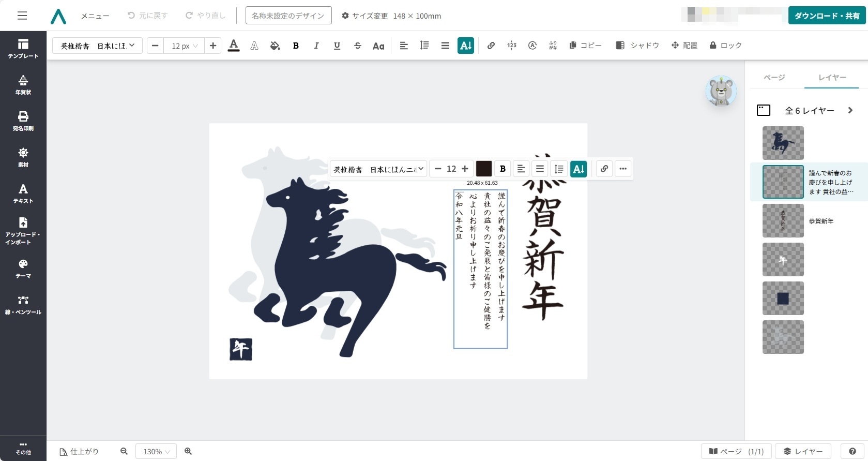
Task: Click the zoom in magnifier icon
Action: pyautogui.click(x=188, y=451)
